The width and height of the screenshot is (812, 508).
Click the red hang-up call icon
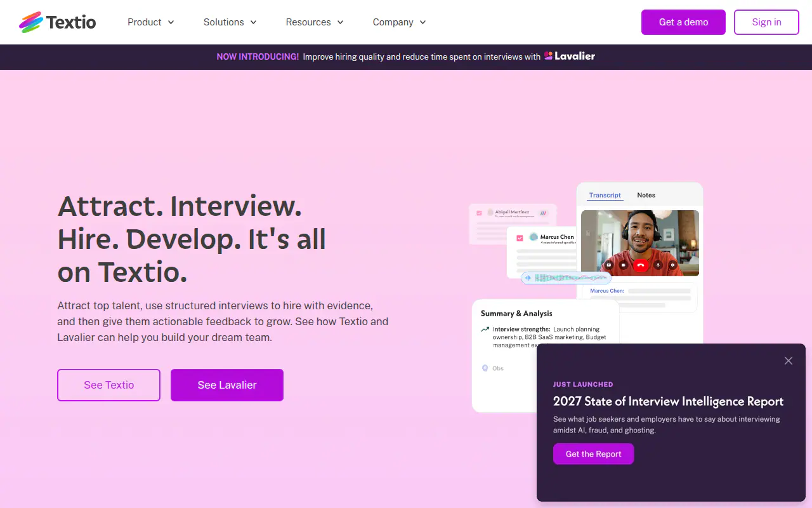click(x=640, y=265)
